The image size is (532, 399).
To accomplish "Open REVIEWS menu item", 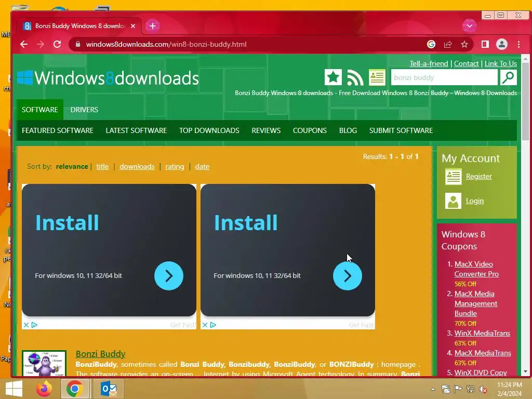I will [266, 130].
